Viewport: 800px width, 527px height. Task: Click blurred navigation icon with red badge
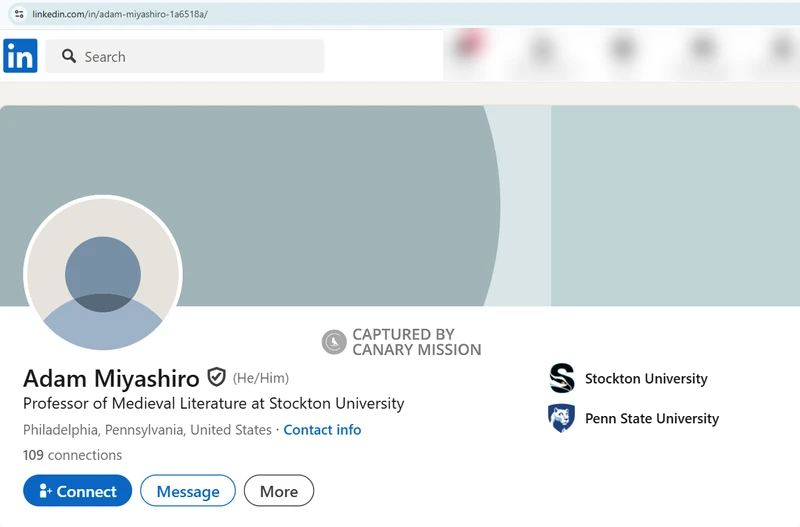tap(466, 47)
